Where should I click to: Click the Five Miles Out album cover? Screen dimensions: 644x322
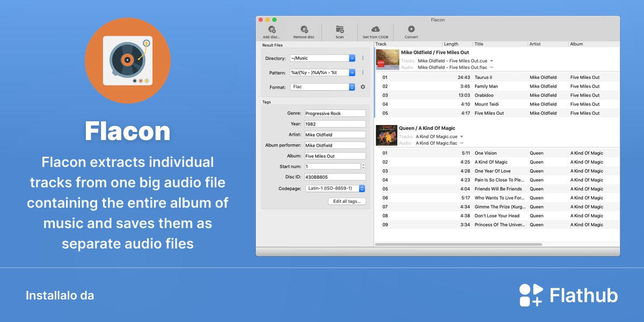point(387,60)
